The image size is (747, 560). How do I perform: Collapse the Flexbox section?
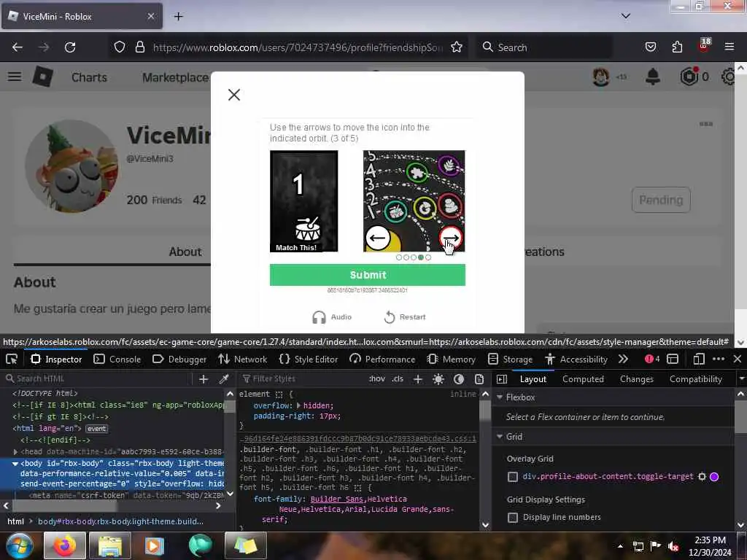click(x=500, y=397)
